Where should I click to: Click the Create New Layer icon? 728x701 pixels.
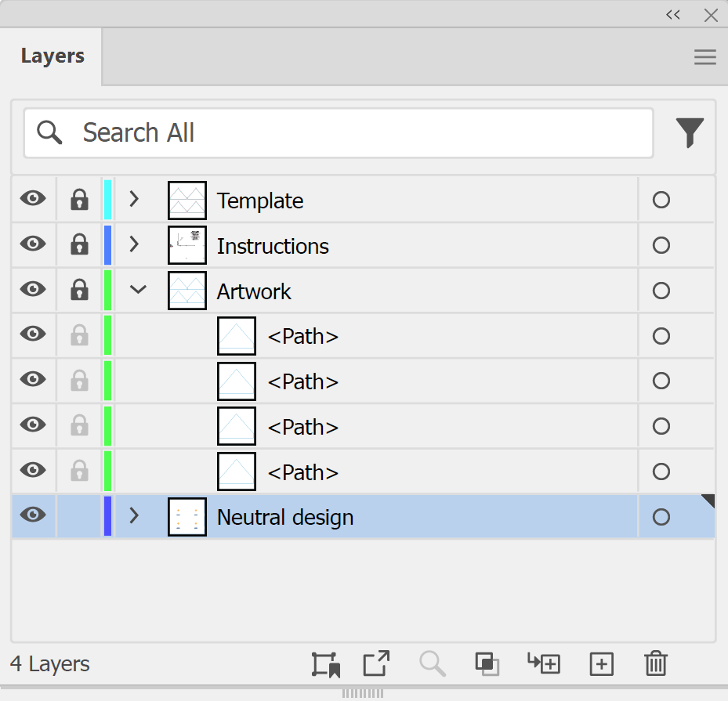click(x=601, y=664)
